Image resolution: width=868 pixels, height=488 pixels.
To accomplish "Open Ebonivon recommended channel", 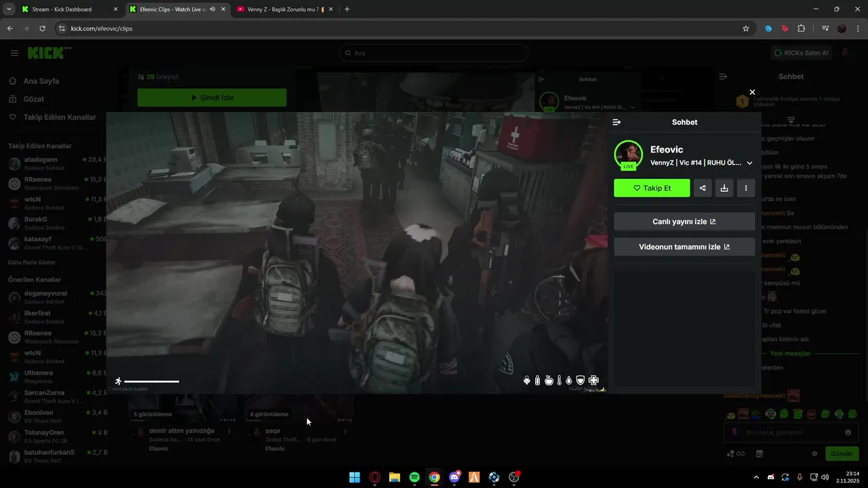I will click(57, 416).
